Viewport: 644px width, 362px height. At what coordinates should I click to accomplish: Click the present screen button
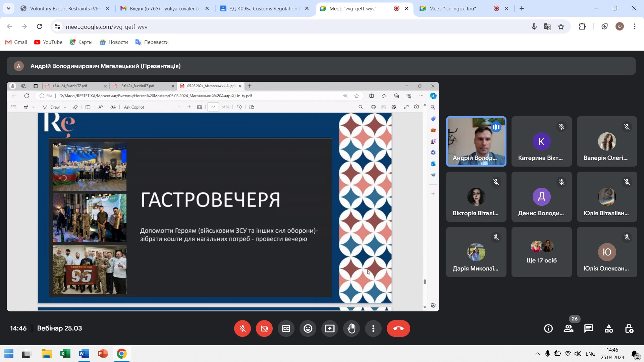pyautogui.click(x=330, y=328)
